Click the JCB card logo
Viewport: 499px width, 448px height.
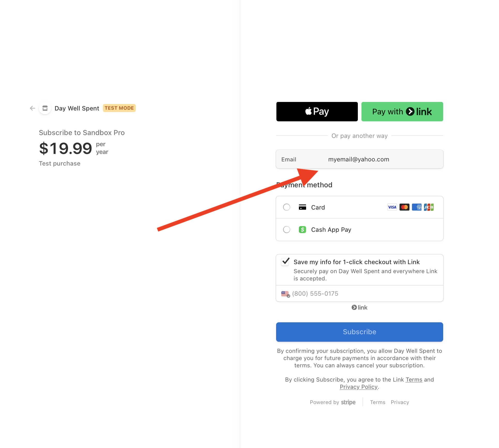[429, 207]
